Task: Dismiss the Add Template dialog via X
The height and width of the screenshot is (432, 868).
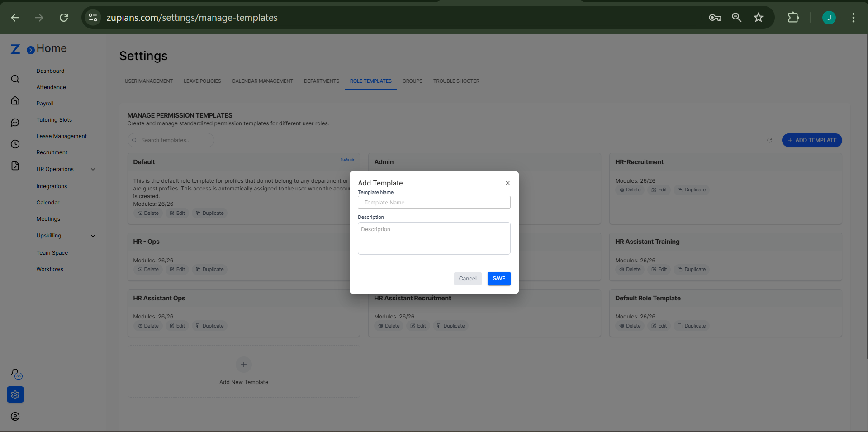Action: [507, 183]
